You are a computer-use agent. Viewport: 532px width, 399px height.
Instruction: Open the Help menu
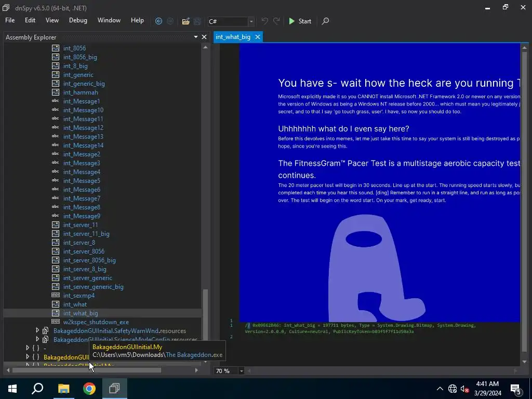(x=137, y=20)
